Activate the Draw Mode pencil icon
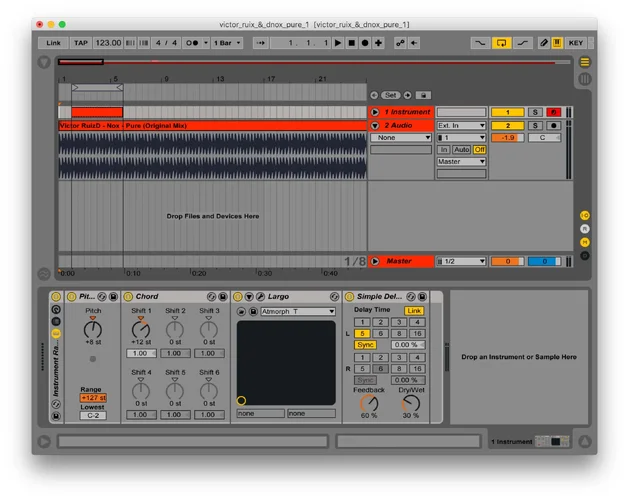This screenshot has width=629, height=500. coord(544,43)
